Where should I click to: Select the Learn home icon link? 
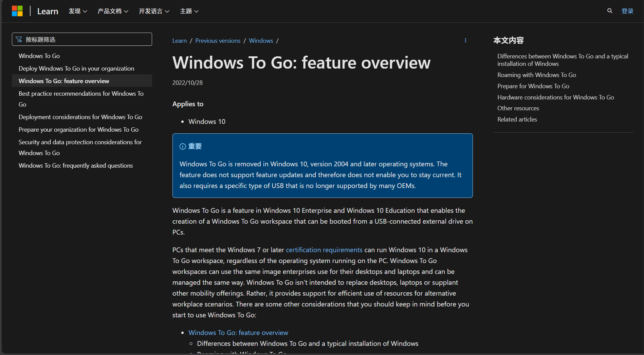click(47, 11)
